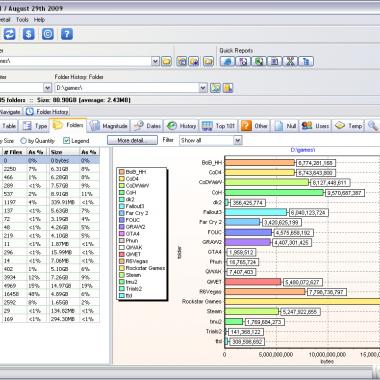
Task: Open the Magnitude tab
Action: pyautogui.click(x=109, y=126)
